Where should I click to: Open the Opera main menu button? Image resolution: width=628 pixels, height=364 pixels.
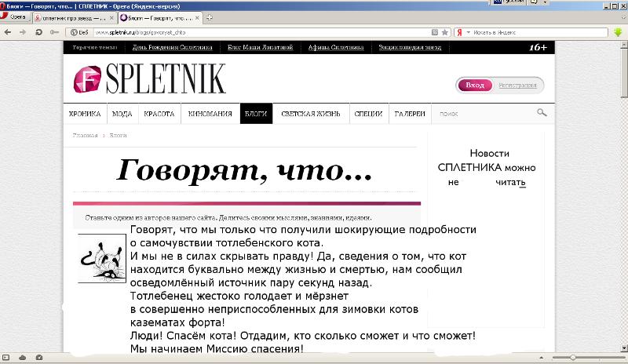tap(15, 16)
